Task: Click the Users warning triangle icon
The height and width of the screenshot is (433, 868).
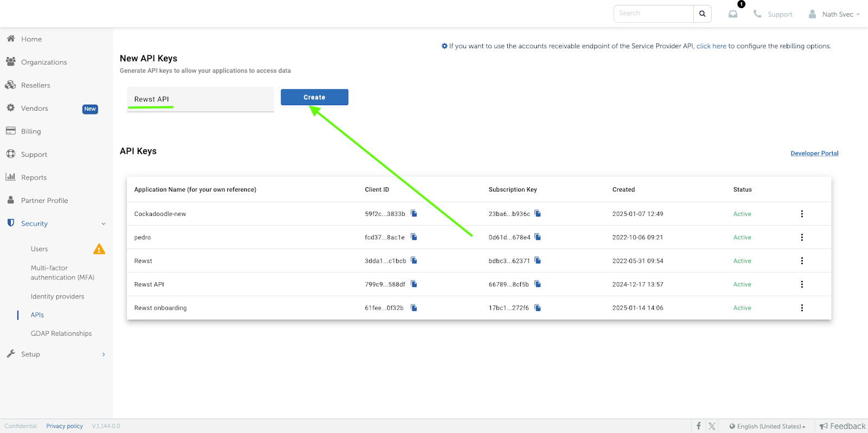Action: tap(99, 249)
